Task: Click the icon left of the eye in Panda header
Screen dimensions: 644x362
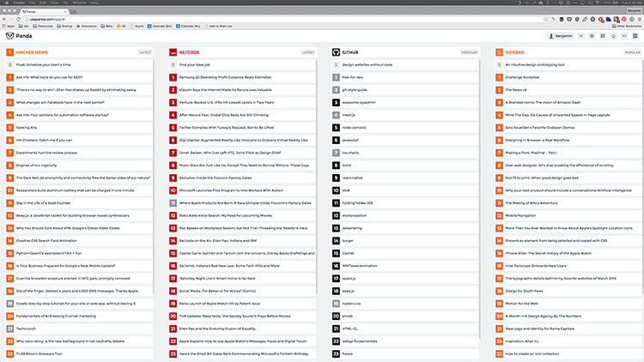Action: pos(614,36)
